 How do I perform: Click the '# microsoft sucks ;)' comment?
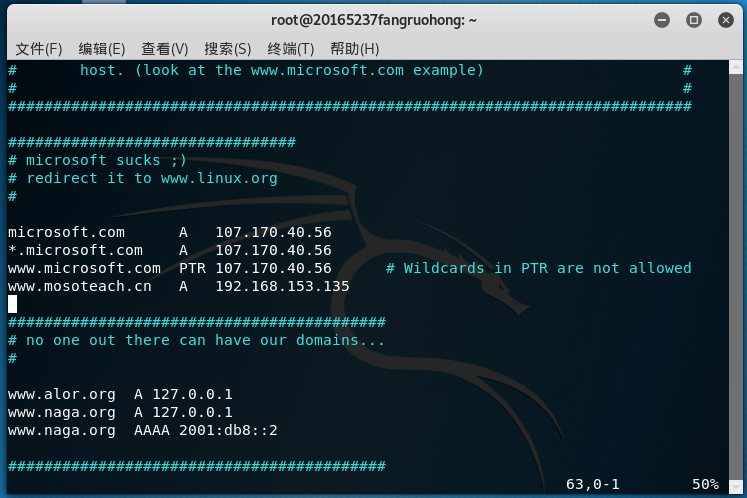pos(97,160)
